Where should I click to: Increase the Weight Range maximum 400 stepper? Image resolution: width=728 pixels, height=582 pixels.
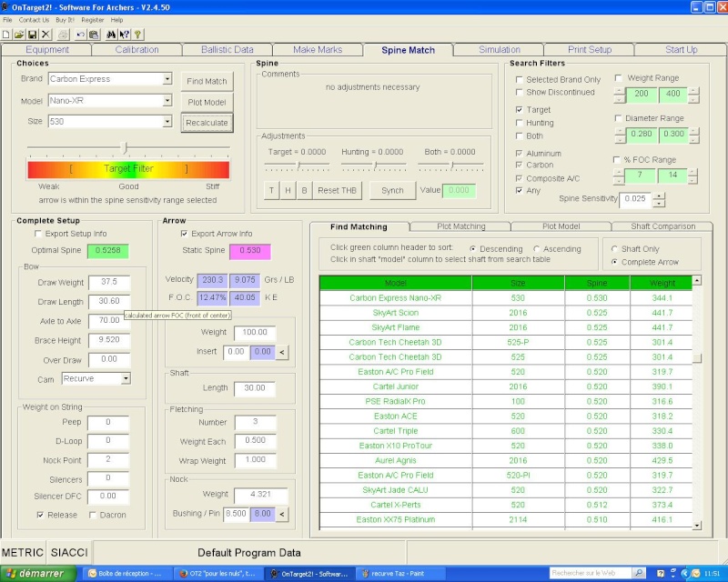click(x=693, y=91)
